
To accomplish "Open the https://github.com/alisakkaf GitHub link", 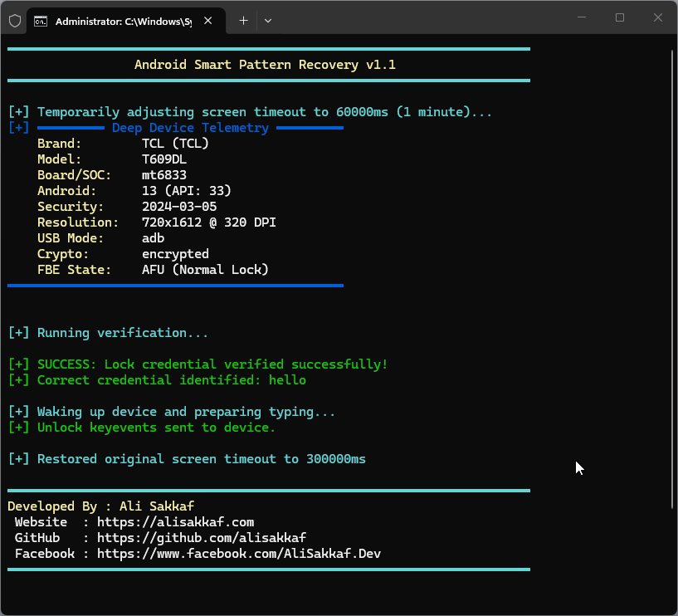I will point(202,538).
